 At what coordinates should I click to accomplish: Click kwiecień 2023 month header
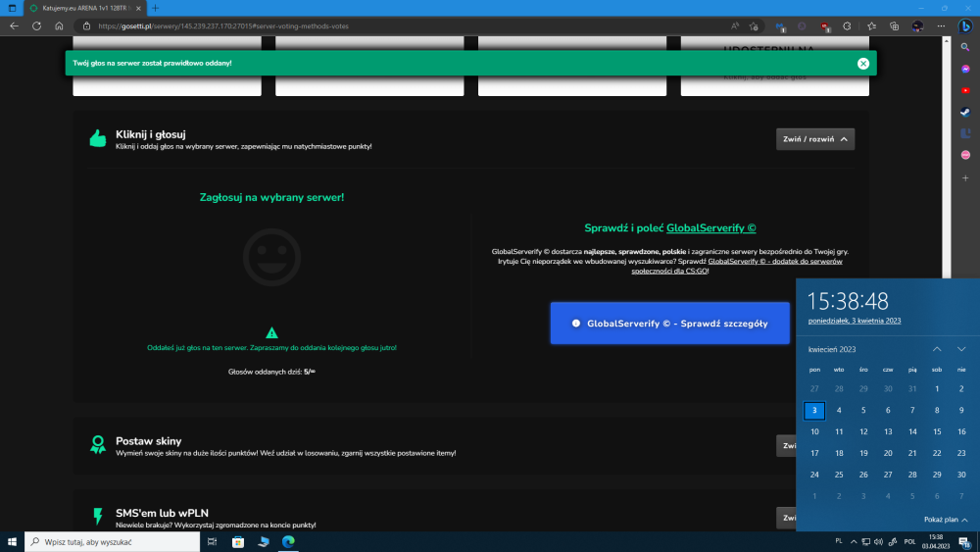point(832,349)
